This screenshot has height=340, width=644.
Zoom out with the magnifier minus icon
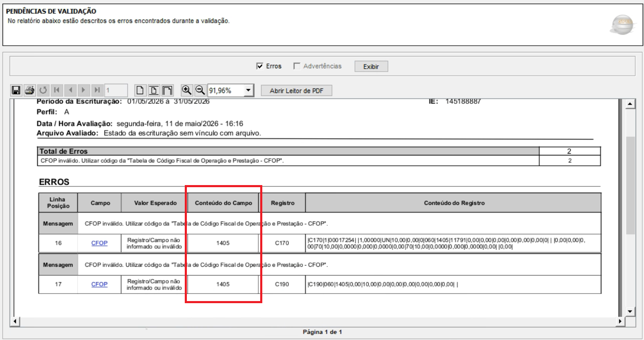(x=200, y=90)
